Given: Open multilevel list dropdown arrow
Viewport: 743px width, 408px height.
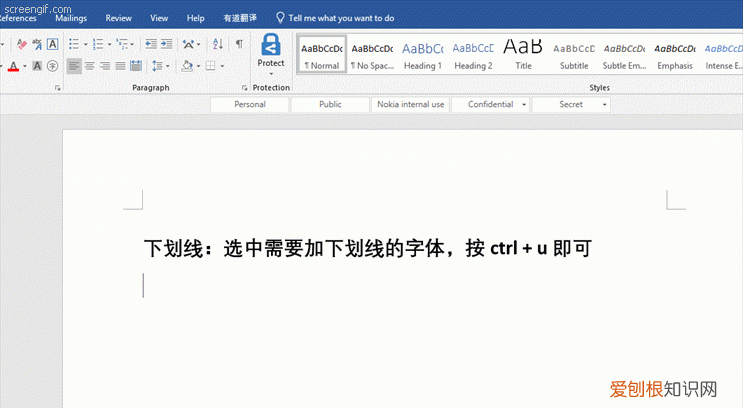Looking at the screenshot, I should [132, 44].
